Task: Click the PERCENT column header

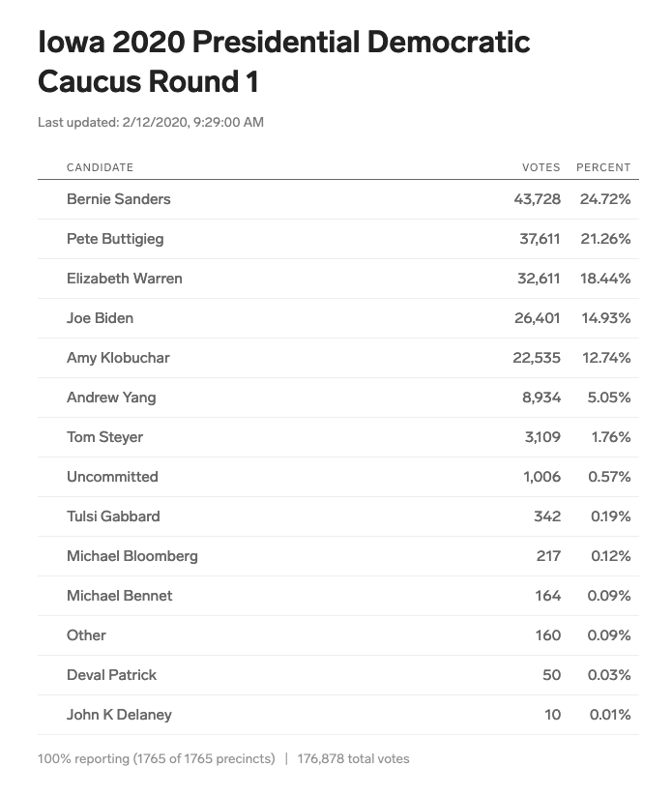Action: pos(603,167)
